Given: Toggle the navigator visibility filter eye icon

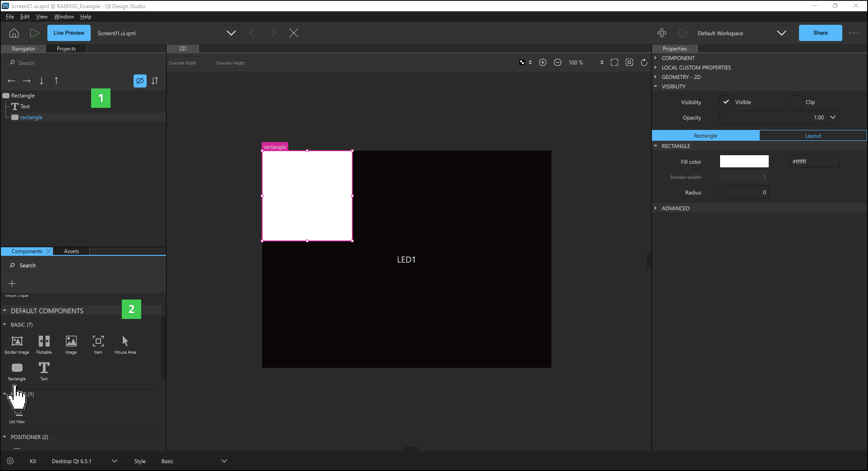Looking at the screenshot, I should 140,81.
